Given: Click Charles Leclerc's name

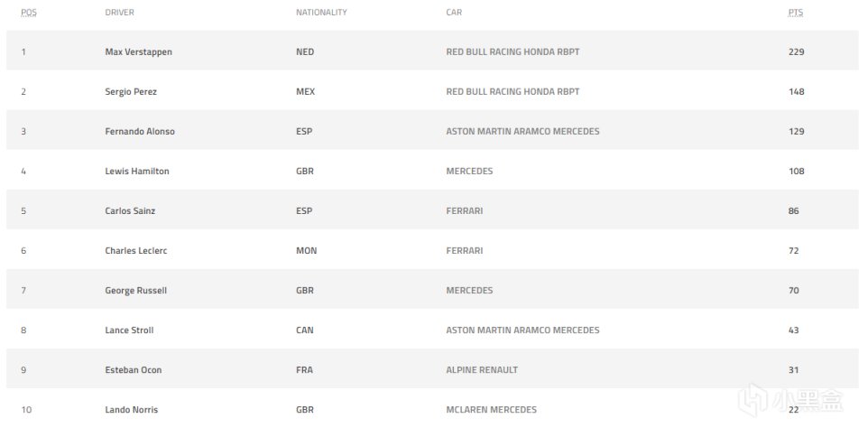Looking at the screenshot, I should click(x=136, y=250).
